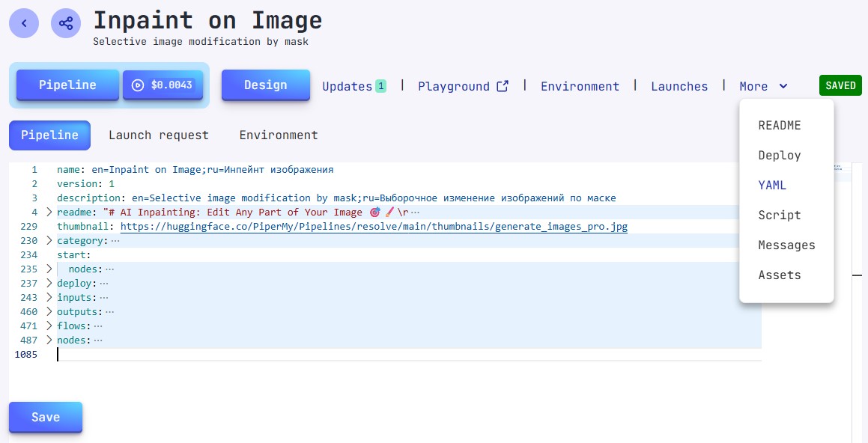Viewport: 868px width, 443px height.
Task: Expand the category section in editor
Action: (49, 241)
